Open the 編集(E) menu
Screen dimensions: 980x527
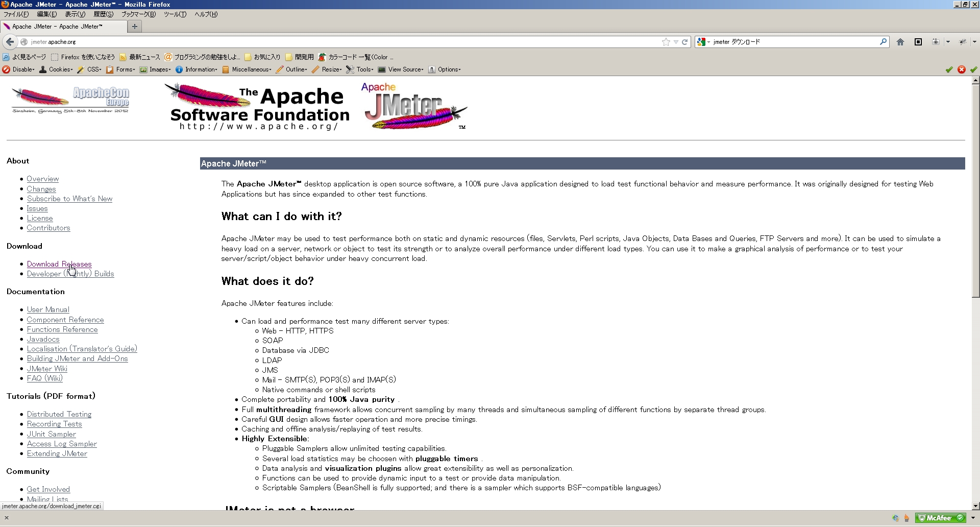click(x=46, y=14)
